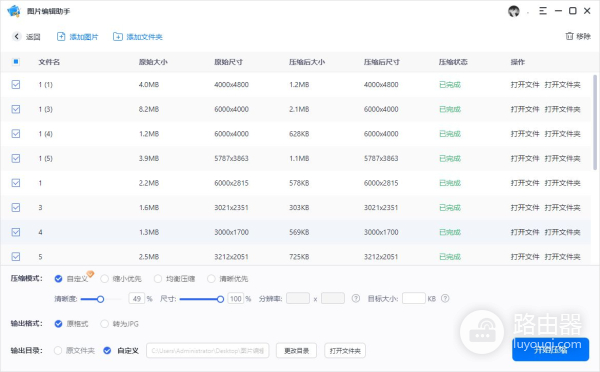Click the 尺寸 slider handle
600x372 pixels.
click(x=220, y=299)
